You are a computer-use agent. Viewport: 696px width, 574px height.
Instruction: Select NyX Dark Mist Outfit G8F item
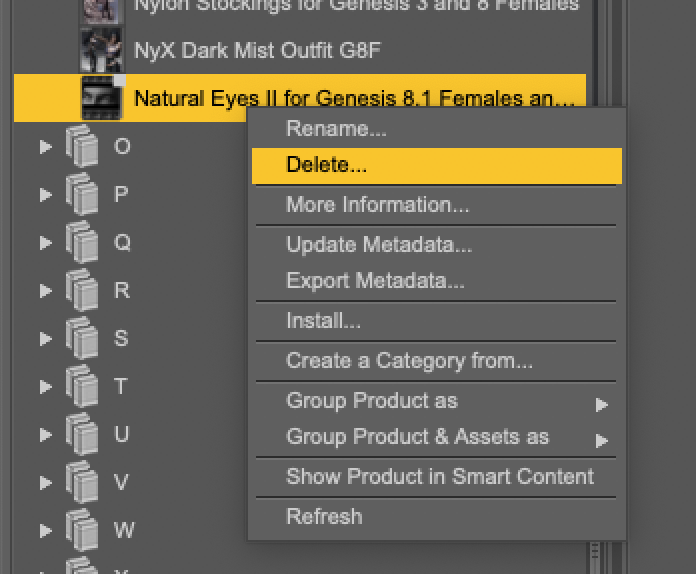click(257, 49)
